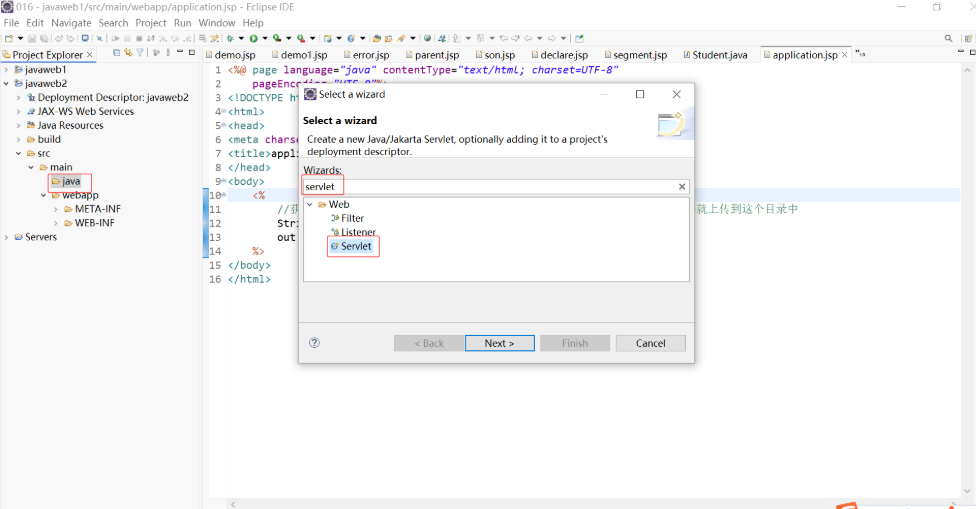Close the Project Explorer tab
The height and width of the screenshot is (509, 976).
pos(90,55)
